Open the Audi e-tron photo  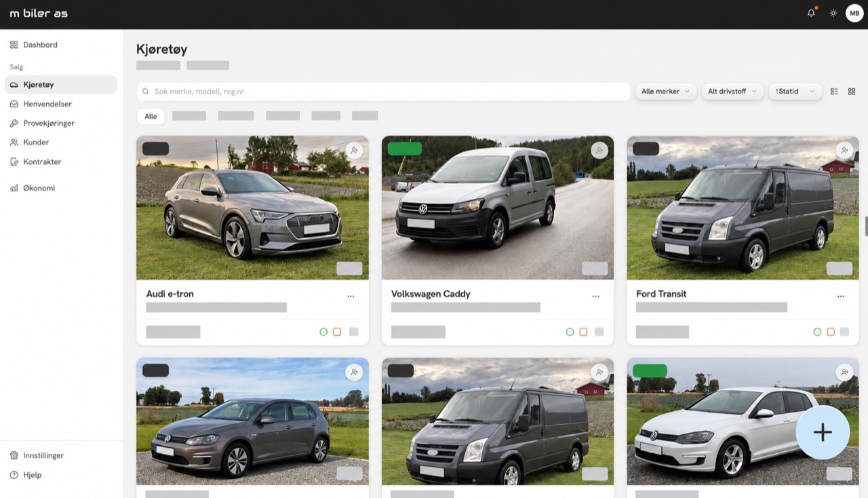[252, 208]
